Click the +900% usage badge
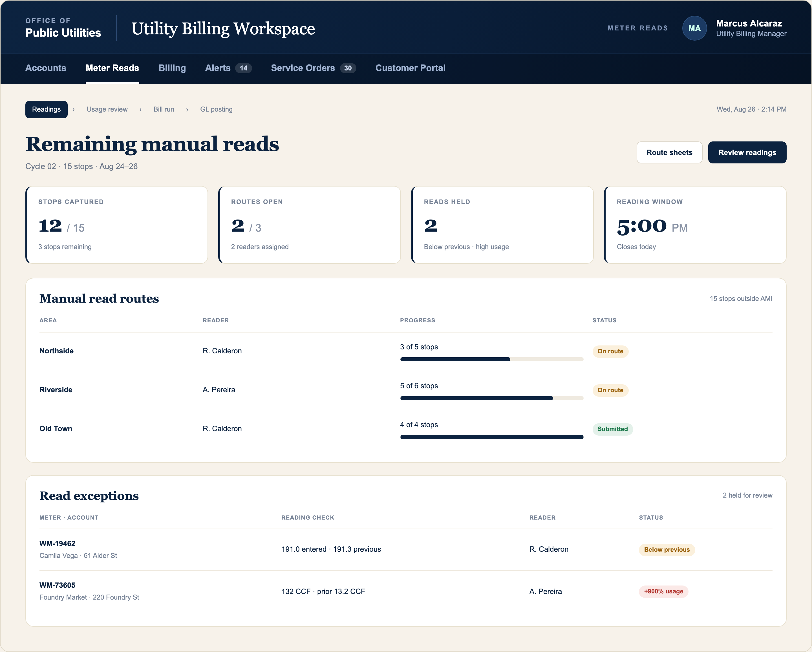This screenshot has height=652, width=812. pyautogui.click(x=663, y=591)
